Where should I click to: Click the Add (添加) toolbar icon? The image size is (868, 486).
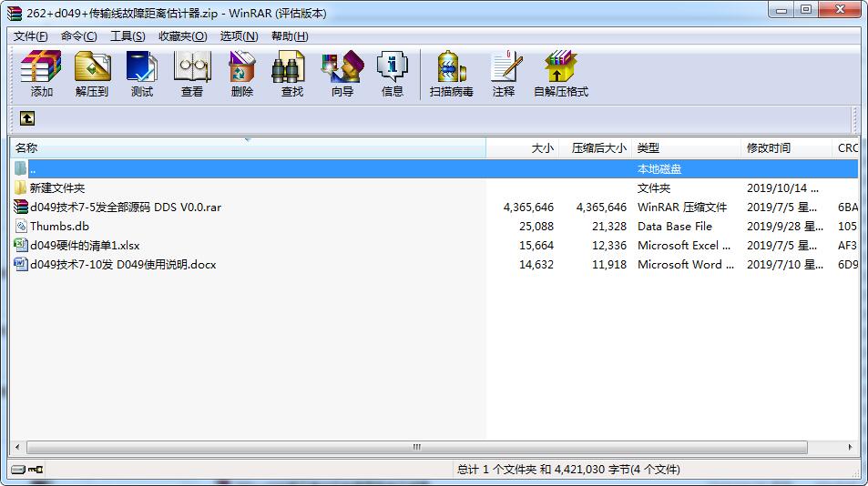point(41,74)
